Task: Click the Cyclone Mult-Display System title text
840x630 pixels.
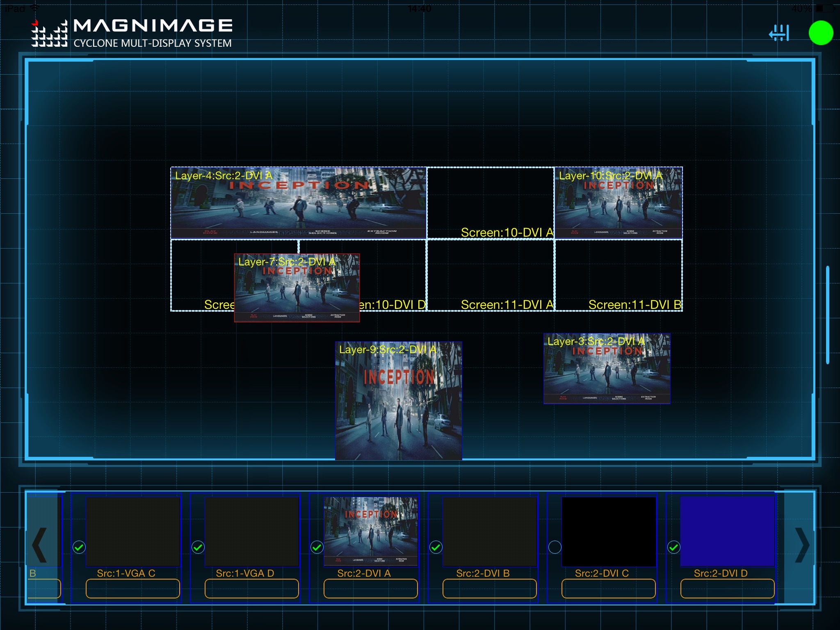Action: 153,43
